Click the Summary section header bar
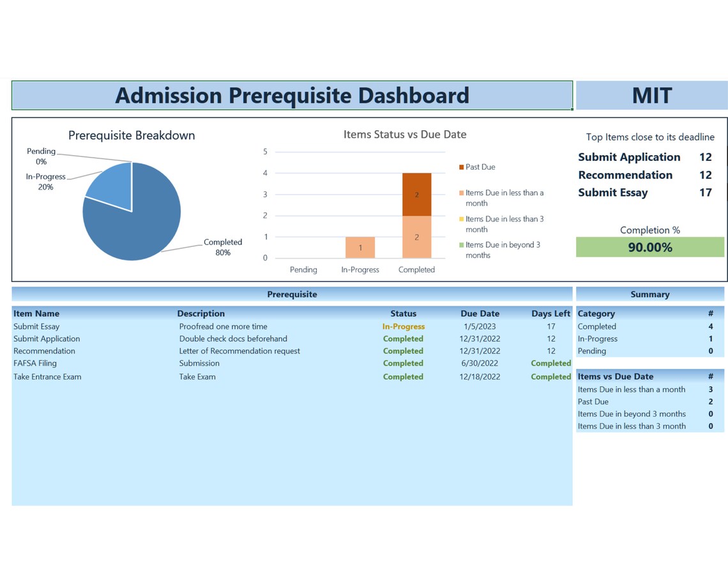Viewport: 728px width, 582px height. pyautogui.click(x=649, y=294)
